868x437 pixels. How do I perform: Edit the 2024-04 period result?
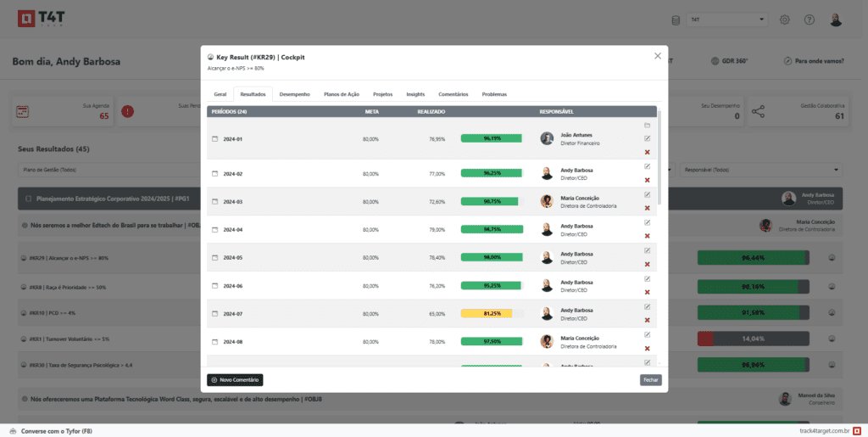(x=647, y=222)
